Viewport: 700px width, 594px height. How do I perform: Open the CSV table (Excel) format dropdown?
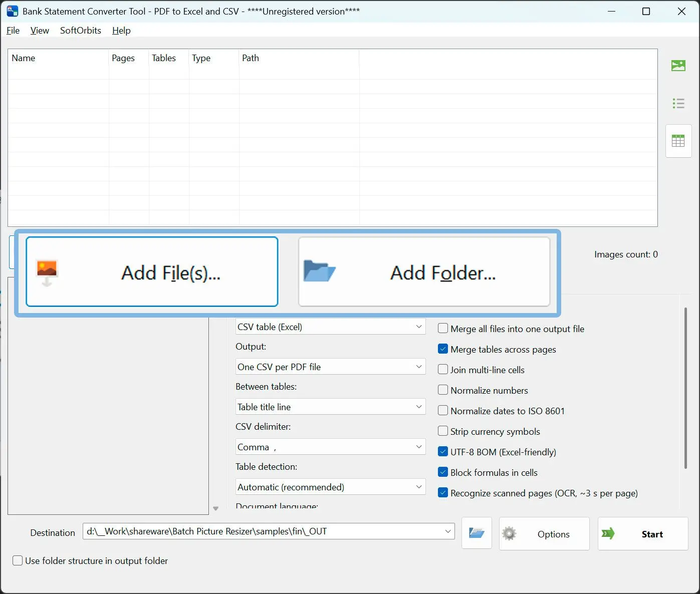point(331,327)
